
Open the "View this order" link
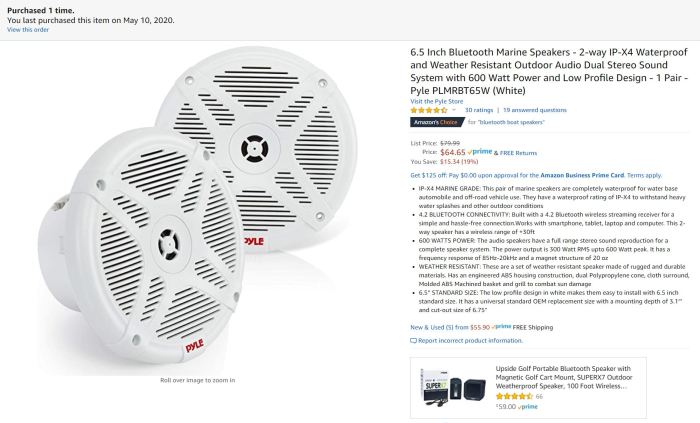click(x=27, y=30)
